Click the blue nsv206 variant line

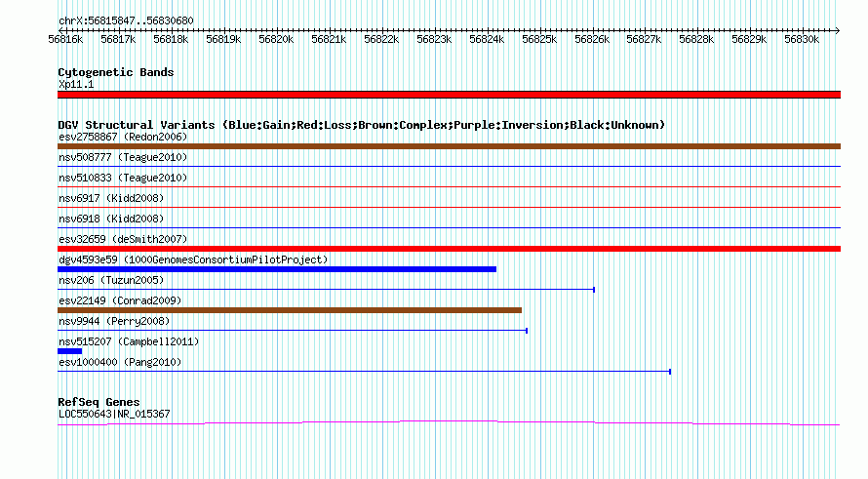[326, 289]
